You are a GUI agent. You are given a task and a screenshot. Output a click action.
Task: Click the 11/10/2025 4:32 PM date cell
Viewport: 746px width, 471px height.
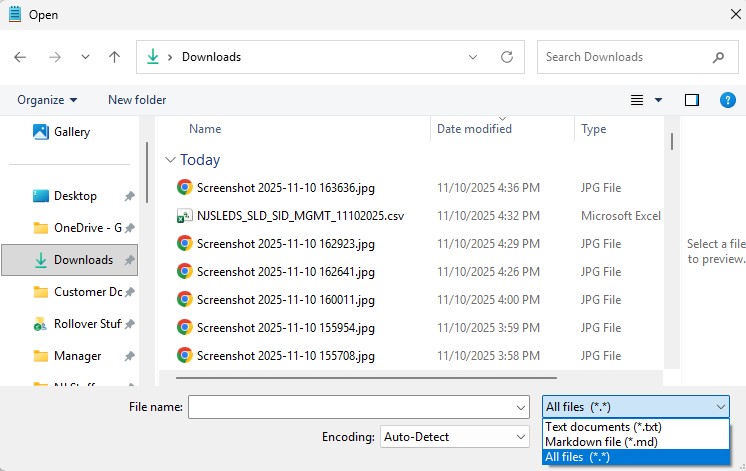(488, 216)
